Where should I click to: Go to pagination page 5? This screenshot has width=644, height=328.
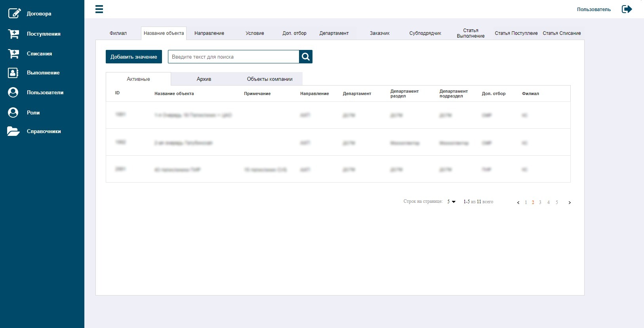click(557, 202)
